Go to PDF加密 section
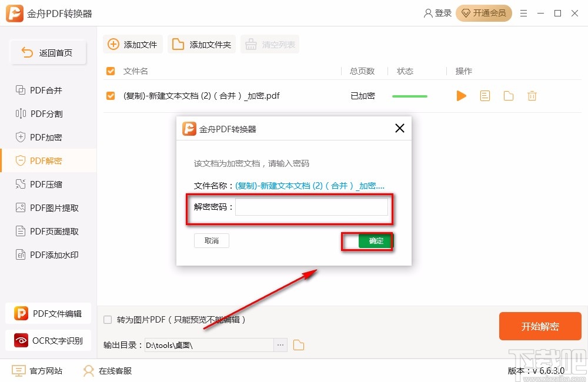 click(x=39, y=137)
